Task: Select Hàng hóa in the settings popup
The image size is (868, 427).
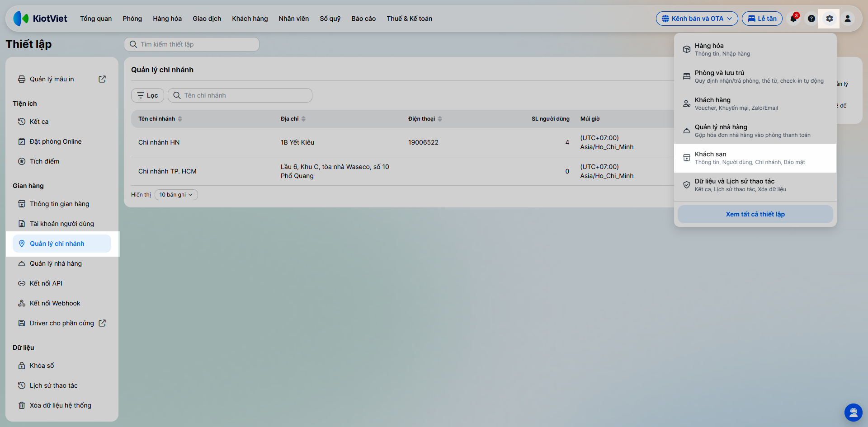Action: (x=755, y=50)
